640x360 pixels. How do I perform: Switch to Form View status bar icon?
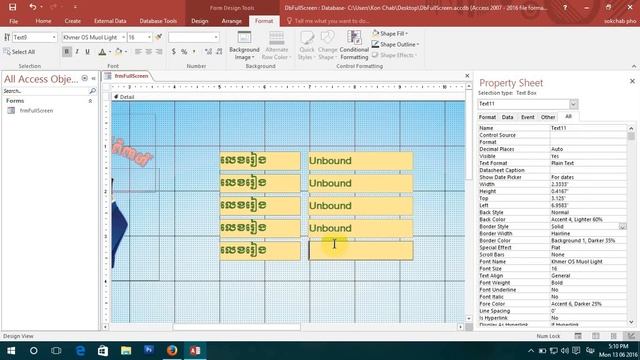tap(578, 336)
